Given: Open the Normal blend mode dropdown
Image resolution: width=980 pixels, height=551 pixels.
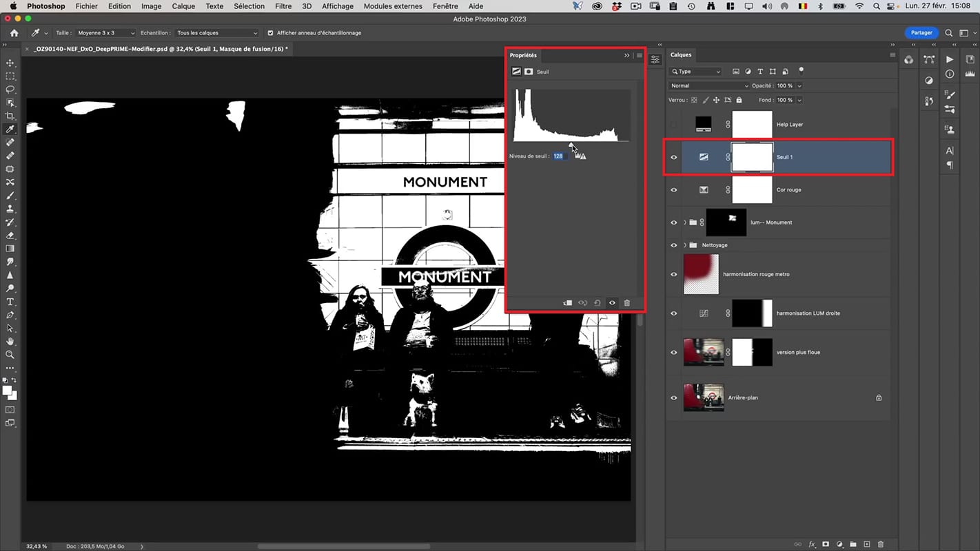Looking at the screenshot, I should click(x=708, y=85).
